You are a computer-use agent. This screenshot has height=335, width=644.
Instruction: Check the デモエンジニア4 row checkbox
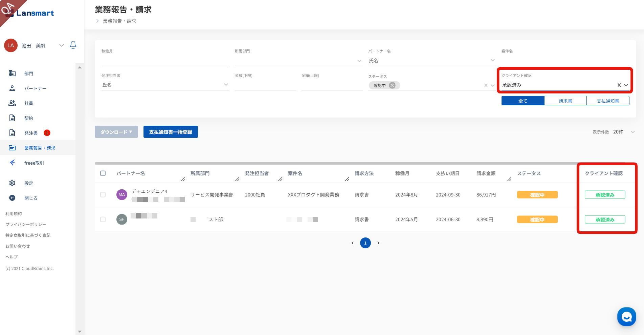103,195
